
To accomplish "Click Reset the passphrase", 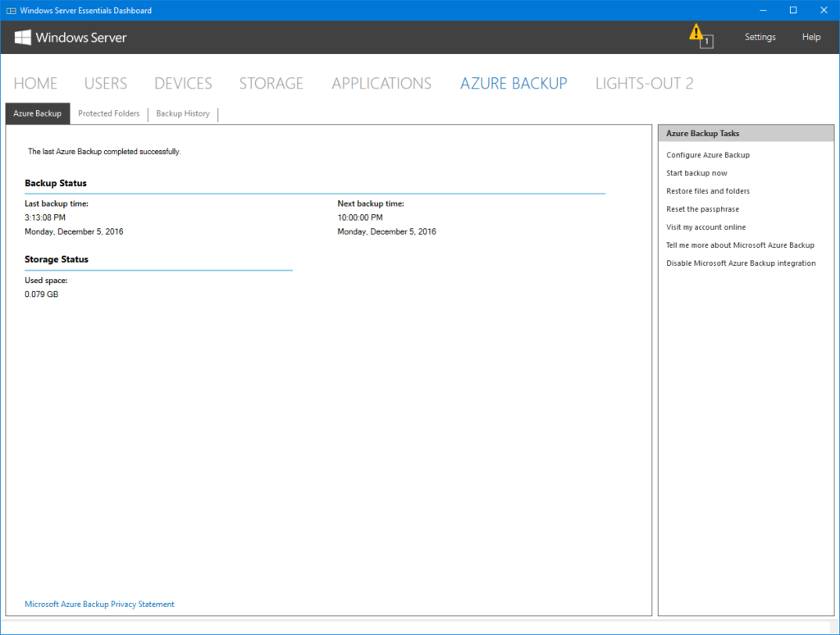I will (x=702, y=209).
